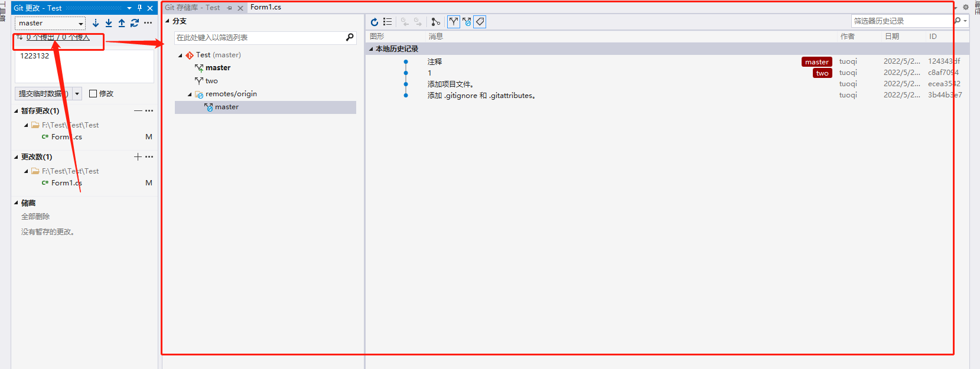Click the red master branch label
980x369 pixels.
tap(817, 62)
